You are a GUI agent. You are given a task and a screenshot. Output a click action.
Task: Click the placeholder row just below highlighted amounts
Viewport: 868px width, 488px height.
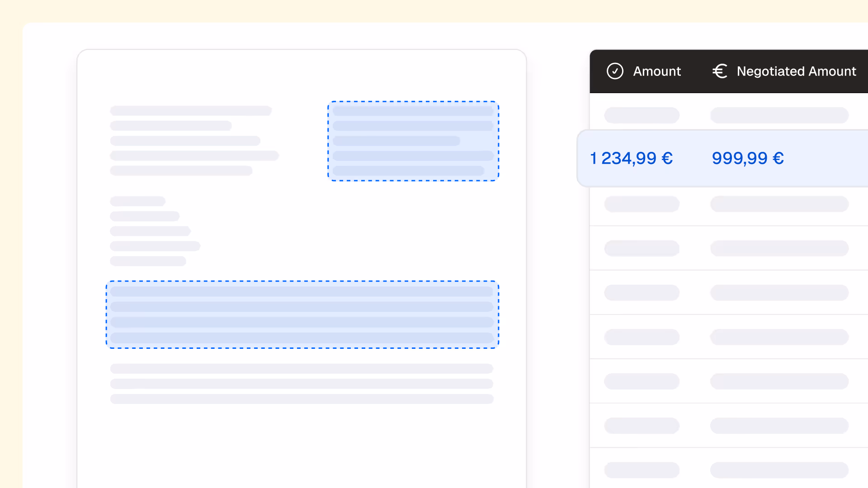pos(728,204)
